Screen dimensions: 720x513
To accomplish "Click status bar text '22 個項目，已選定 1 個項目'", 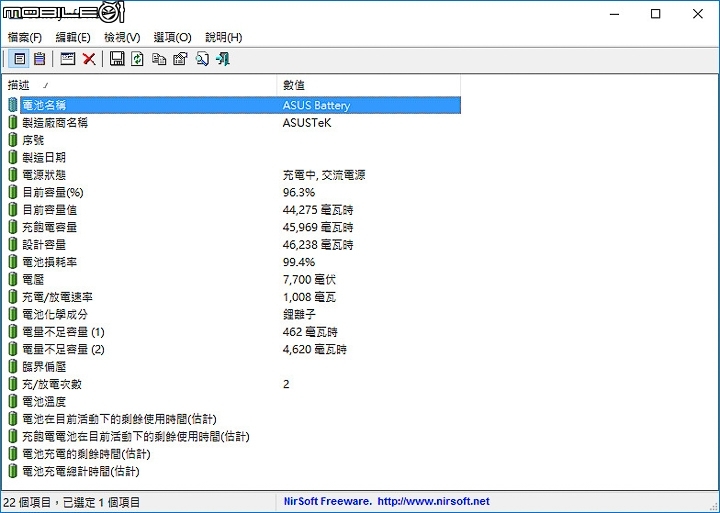I will click(x=71, y=502).
